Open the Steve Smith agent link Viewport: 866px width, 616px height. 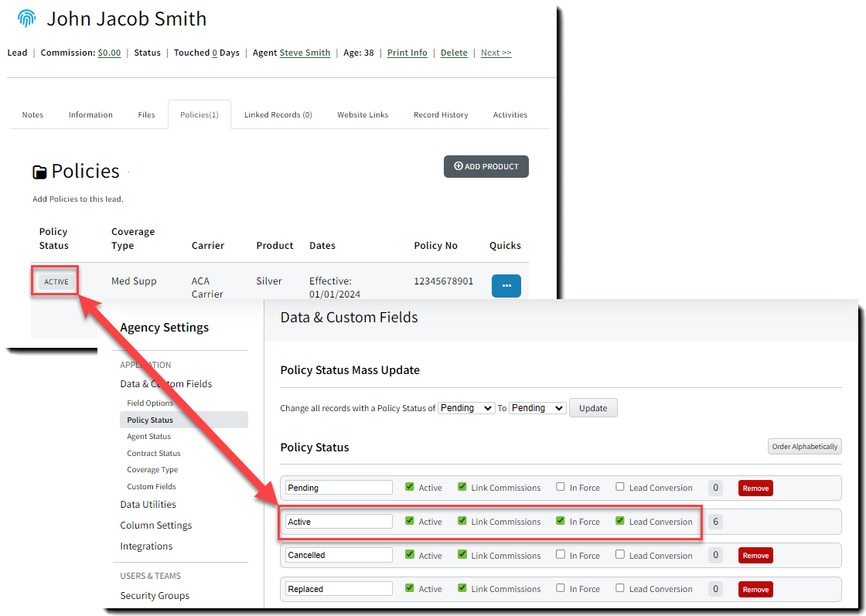click(305, 53)
